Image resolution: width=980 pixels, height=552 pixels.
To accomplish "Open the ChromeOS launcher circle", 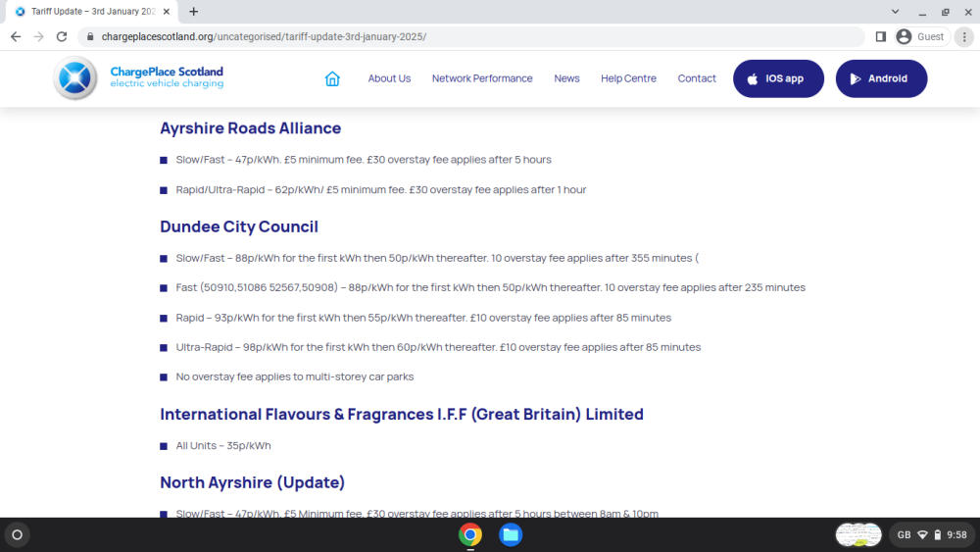I will [18, 534].
